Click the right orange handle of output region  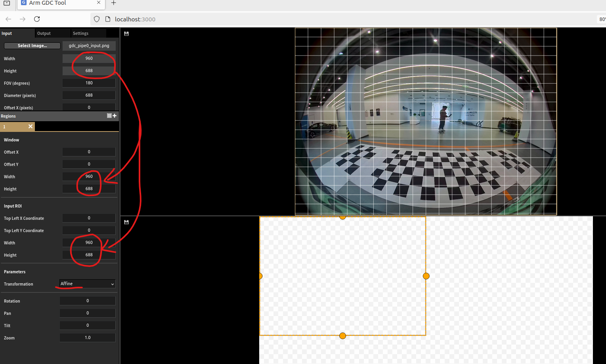tap(426, 276)
